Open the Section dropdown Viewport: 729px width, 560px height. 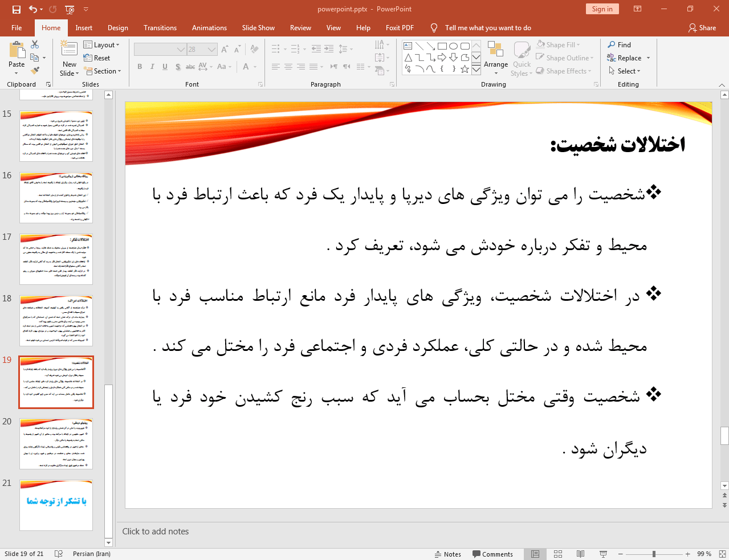(103, 71)
